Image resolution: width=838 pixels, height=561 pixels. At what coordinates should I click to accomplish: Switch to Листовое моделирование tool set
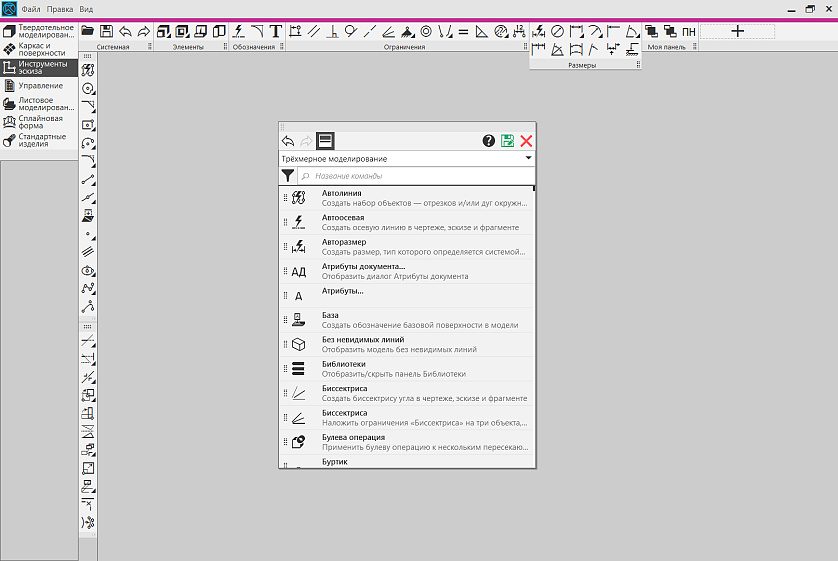[x=39, y=104]
